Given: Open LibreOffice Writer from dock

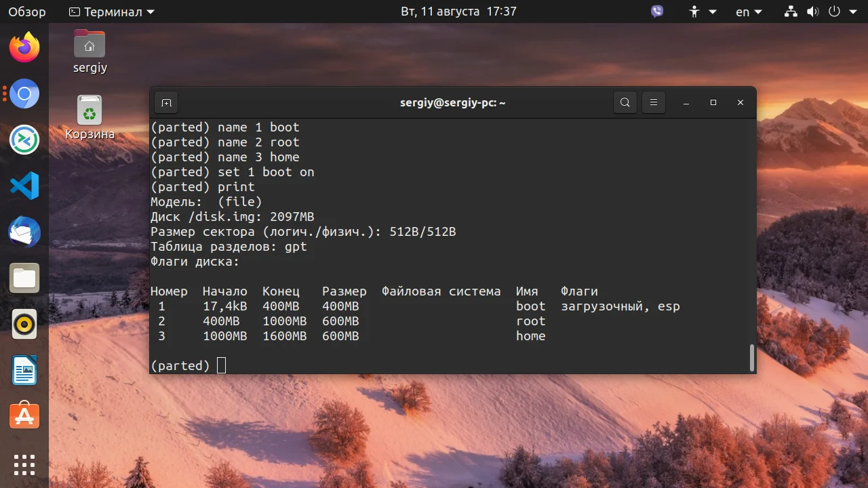Looking at the screenshot, I should [x=24, y=370].
